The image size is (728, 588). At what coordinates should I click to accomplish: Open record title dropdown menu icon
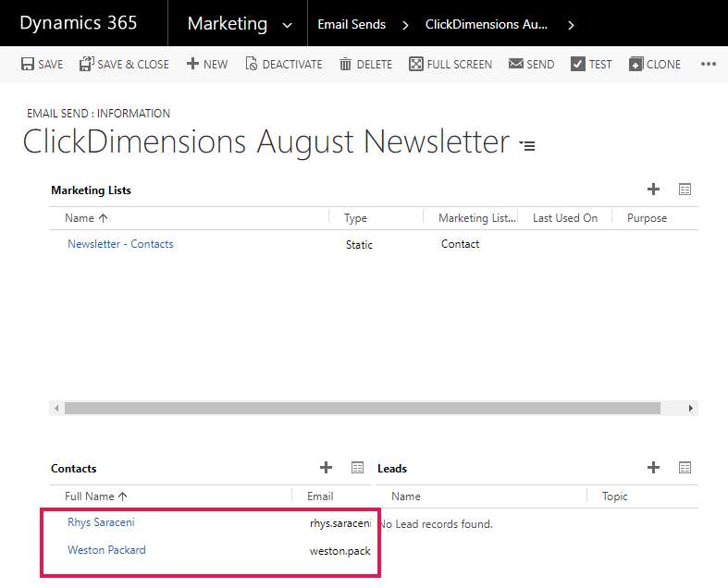(x=527, y=146)
